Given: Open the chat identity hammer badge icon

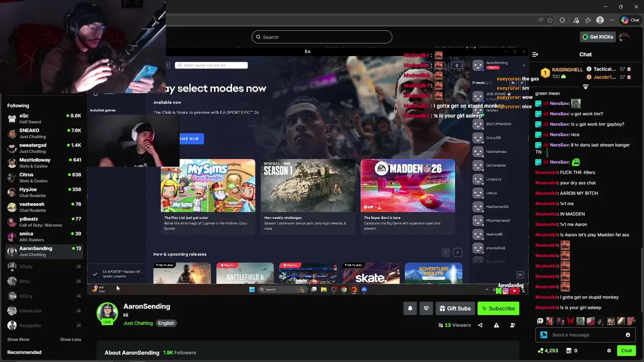Looking at the screenshot, I should tap(543, 335).
